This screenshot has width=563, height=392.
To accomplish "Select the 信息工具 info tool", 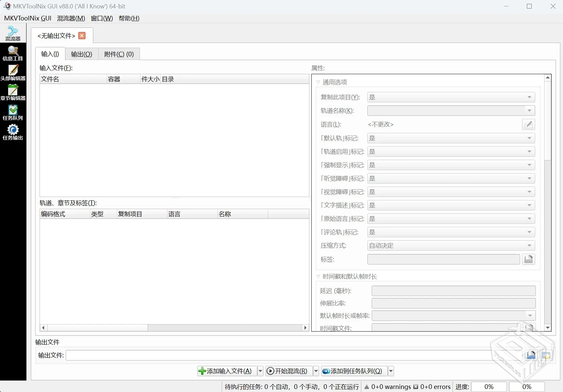I will (x=13, y=53).
